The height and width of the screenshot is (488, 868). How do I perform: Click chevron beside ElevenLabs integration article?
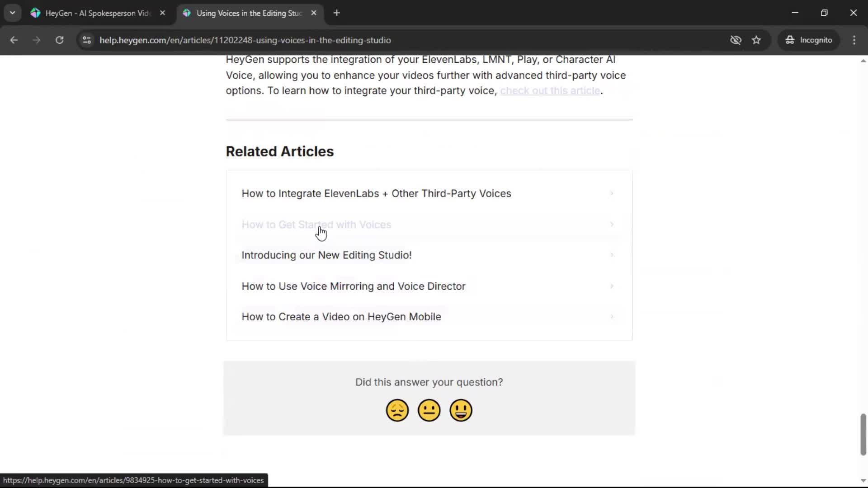pos(612,193)
